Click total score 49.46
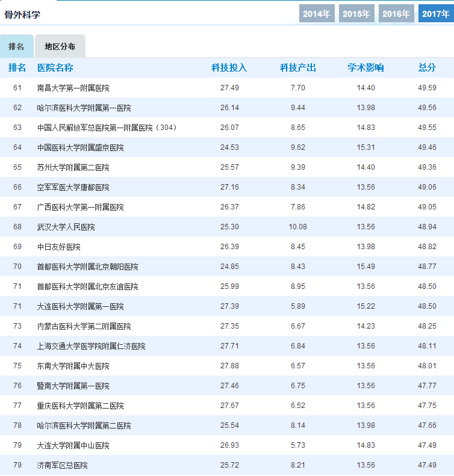 tap(427, 147)
